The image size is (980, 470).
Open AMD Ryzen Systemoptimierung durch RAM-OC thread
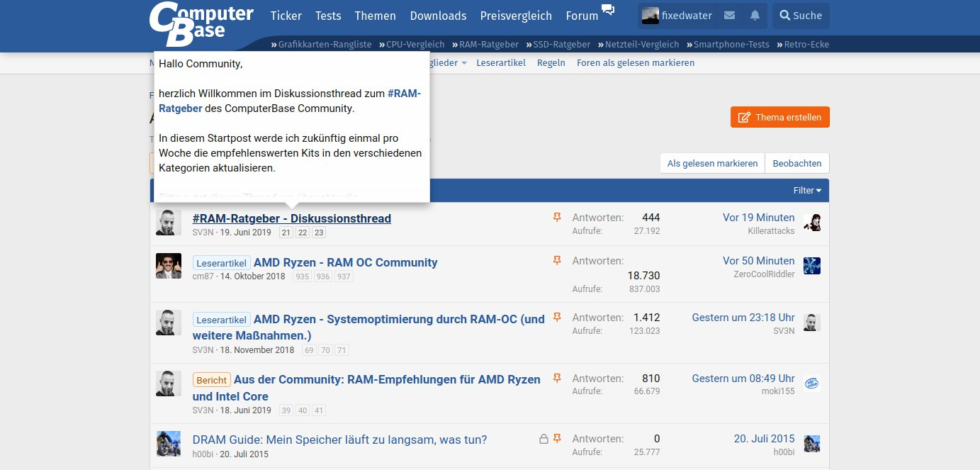pos(368,327)
